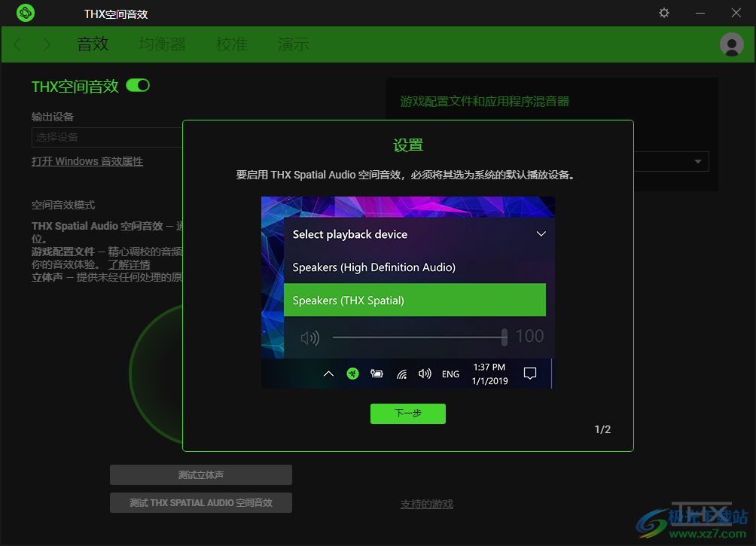Expand the Select playback device dropdown
Screen dimensions: 756x546
point(541,234)
